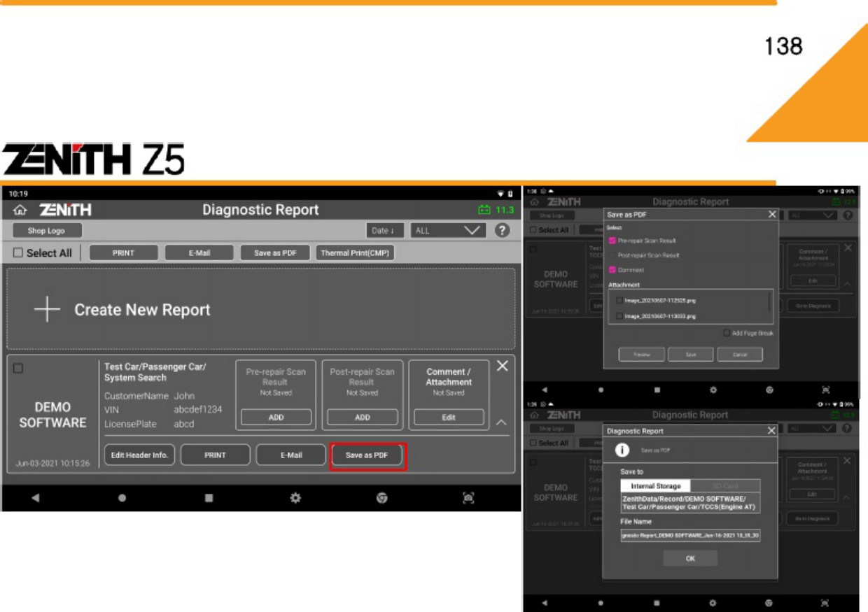Click Edit under Comment / Attachment in main screen
Image resolution: width=868 pixels, height=612 pixels.
[449, 417]
